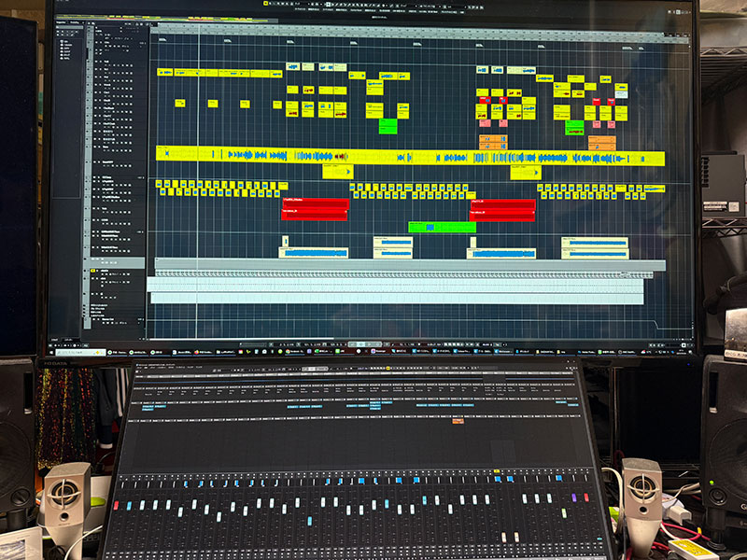The width and height of the screenshot is (747, 560).
Task: Select the upper red clip of left red pair
Action: [x=316, y=203]
